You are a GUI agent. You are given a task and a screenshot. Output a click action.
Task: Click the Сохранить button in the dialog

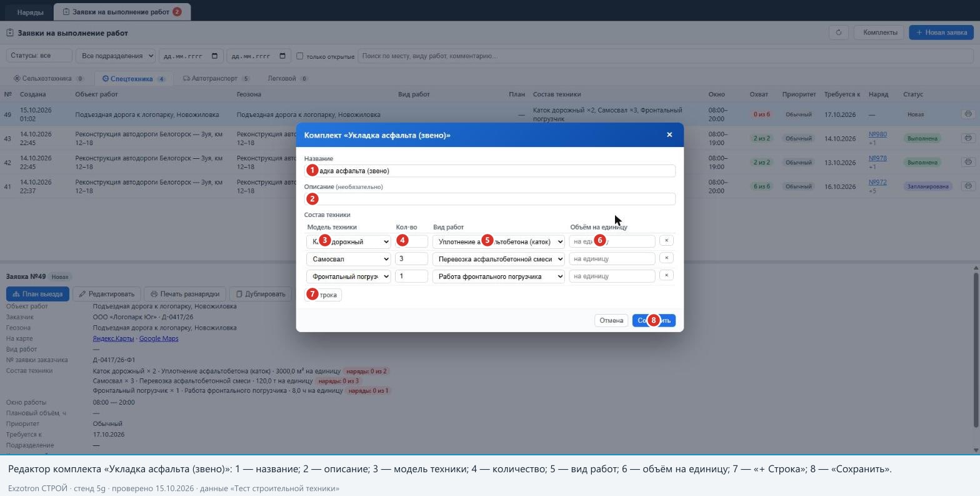click(x=654, y=320)
